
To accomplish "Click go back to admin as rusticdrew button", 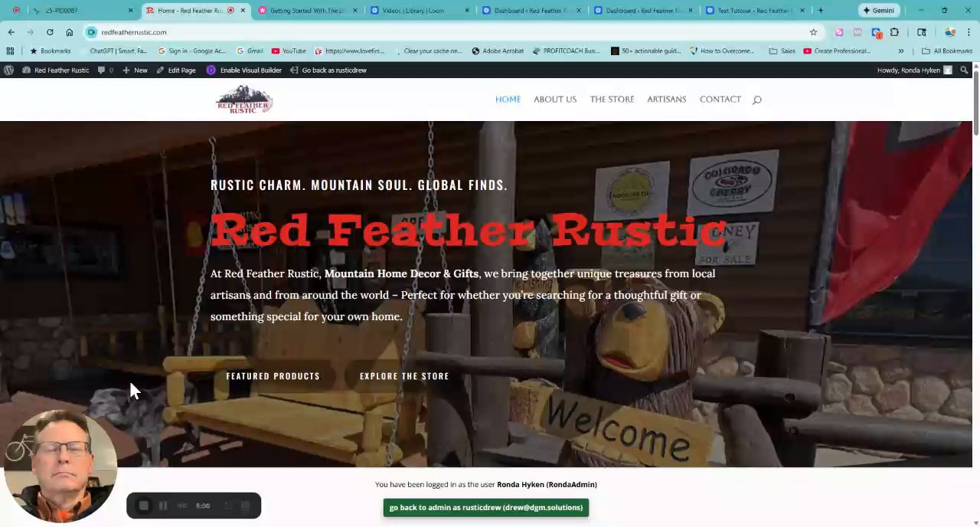I will [x=486, y=507].
